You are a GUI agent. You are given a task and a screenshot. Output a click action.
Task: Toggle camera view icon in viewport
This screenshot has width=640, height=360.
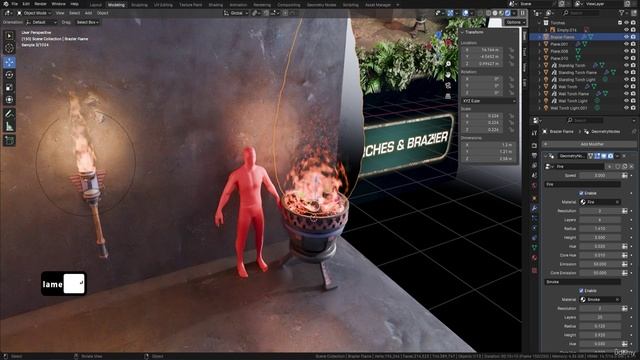click(448, 85)
